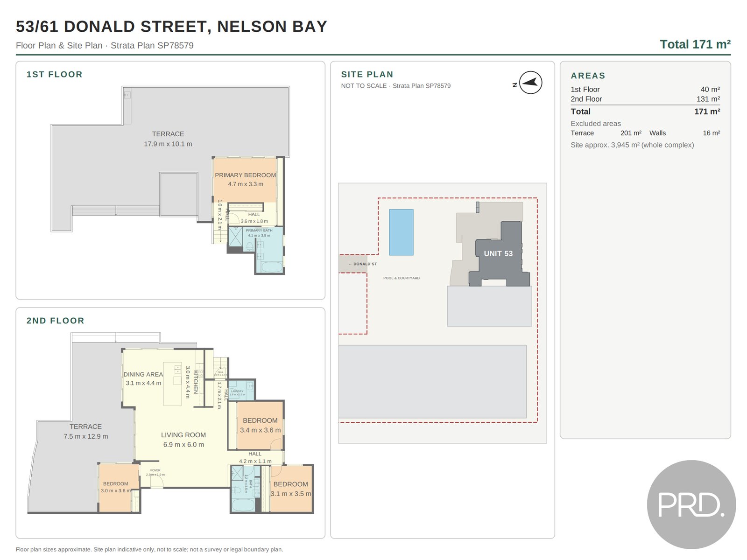The width and height of the screenshot is (747, 560).
Task: Click the bathtub in the 2nd floor bath
Action: coord(243,505)
